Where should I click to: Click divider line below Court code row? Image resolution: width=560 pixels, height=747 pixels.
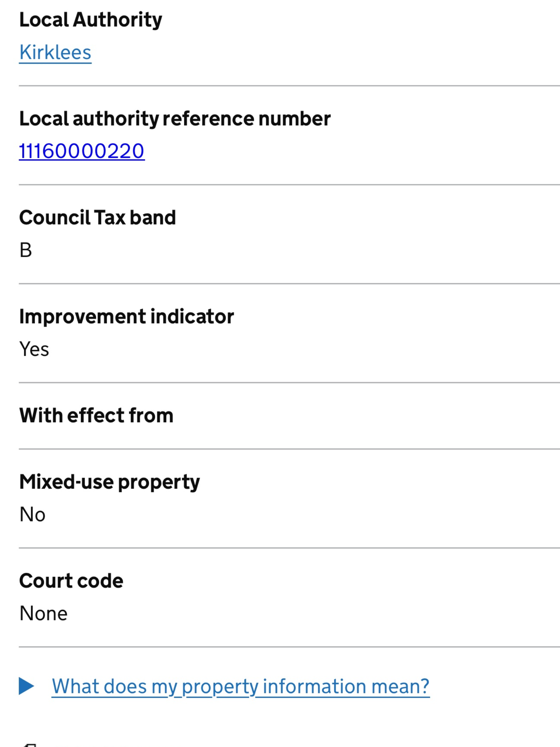tap(289, 647)
